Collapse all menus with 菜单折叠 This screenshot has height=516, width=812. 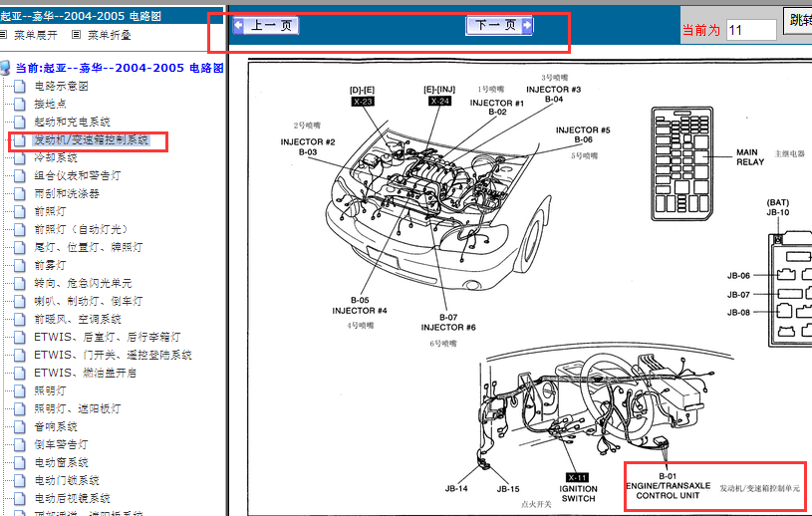110,35
